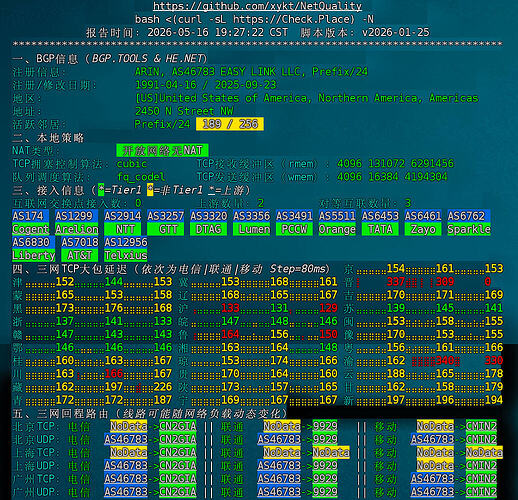Click the AS3257 GTT badge
The height and width of the screenshot is (500, 518).
(x=166, y=223)
